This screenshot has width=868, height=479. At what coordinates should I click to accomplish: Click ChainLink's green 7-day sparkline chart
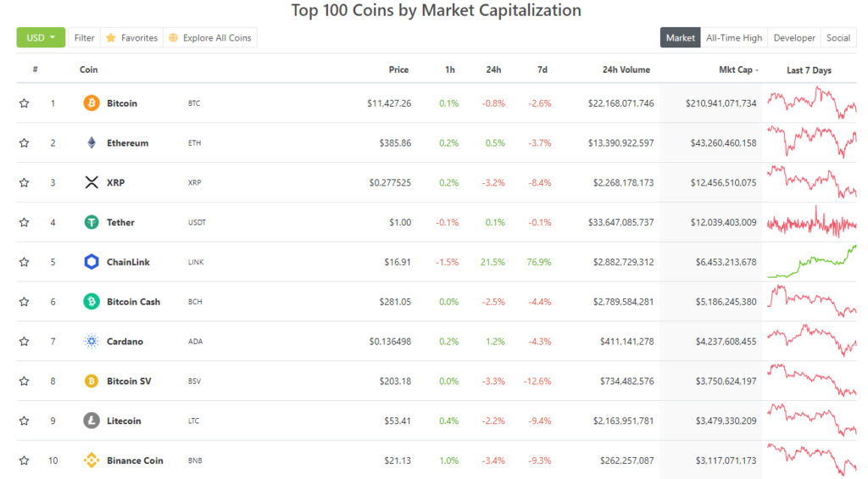pyautogui.click(x=811, y=262)
